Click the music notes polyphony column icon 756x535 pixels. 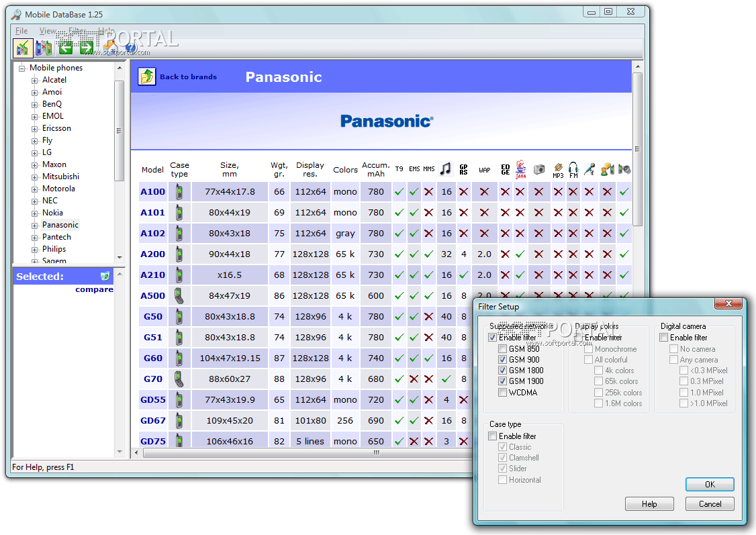click(446, 168)
